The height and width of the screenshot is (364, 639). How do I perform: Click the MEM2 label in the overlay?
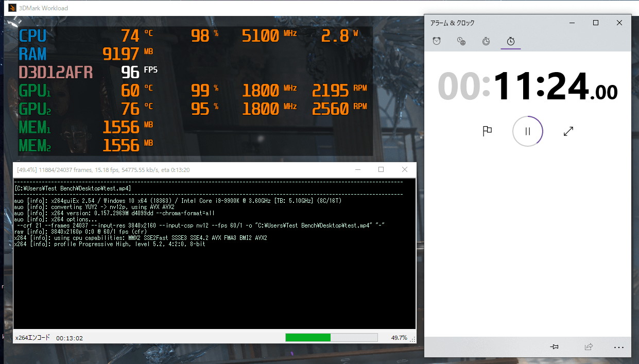coord(35,145)
